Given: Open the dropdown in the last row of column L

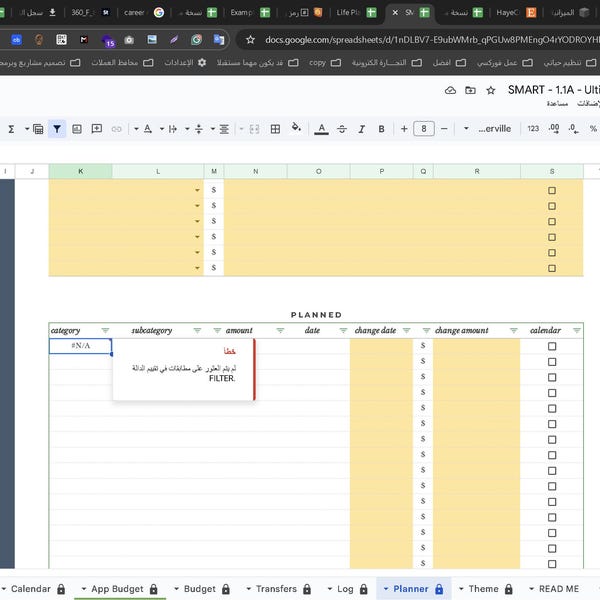Looking at the screenshot, I should (197, 268).
